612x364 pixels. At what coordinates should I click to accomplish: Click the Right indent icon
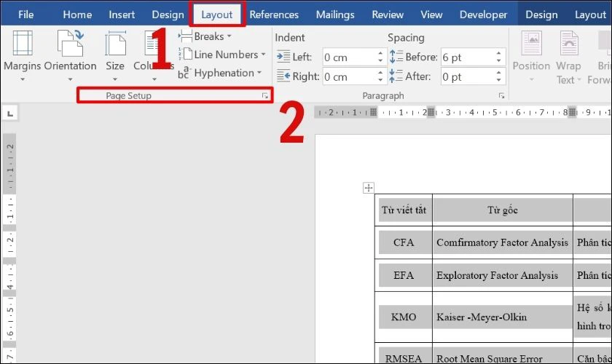283,76
